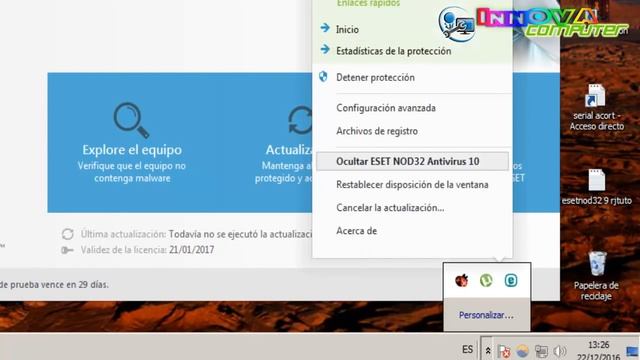Click the arrow icon beside Inicio

coord(325,28)
